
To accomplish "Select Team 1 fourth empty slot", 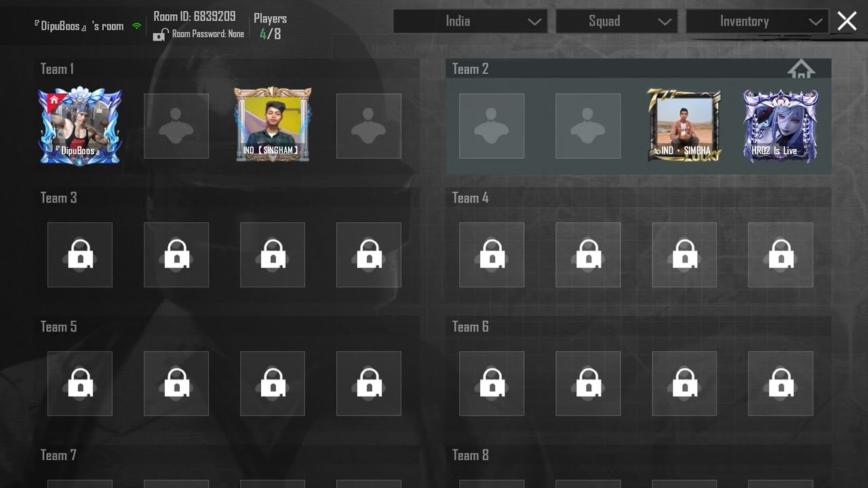I will click(369, 126).
